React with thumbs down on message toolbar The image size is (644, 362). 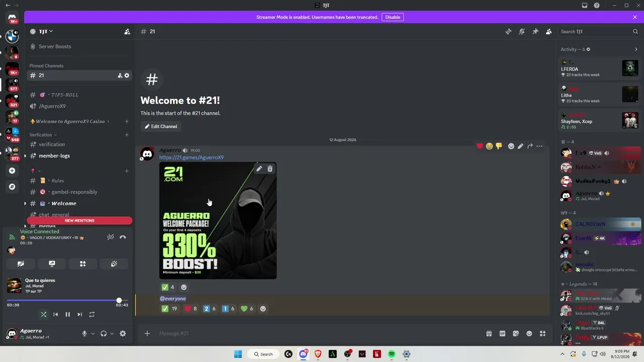(x=499, y=146)
